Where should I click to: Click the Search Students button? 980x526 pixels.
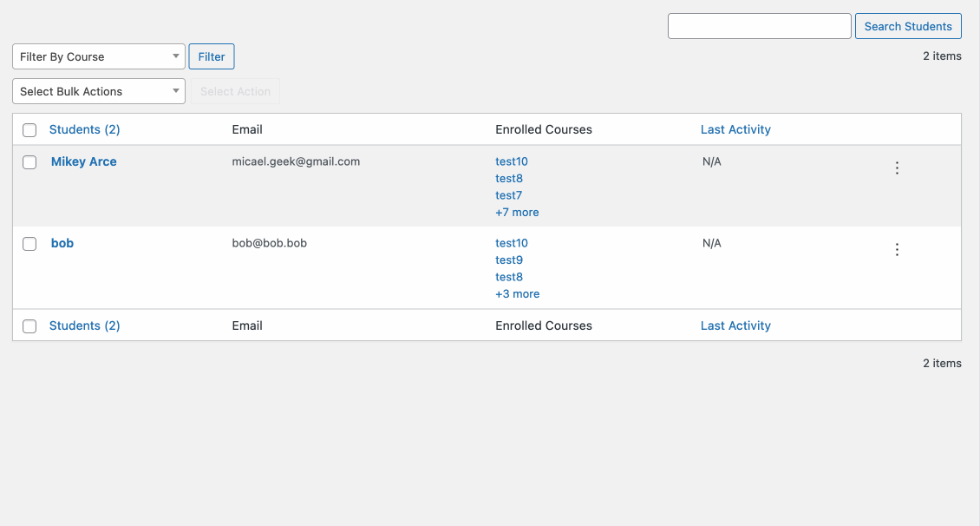(x=908, y=26)
